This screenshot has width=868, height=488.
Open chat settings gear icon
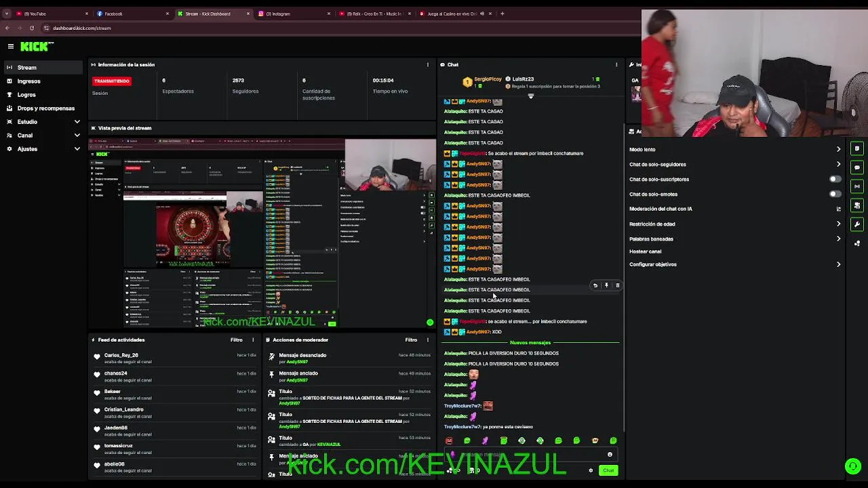tap(591, 470)
